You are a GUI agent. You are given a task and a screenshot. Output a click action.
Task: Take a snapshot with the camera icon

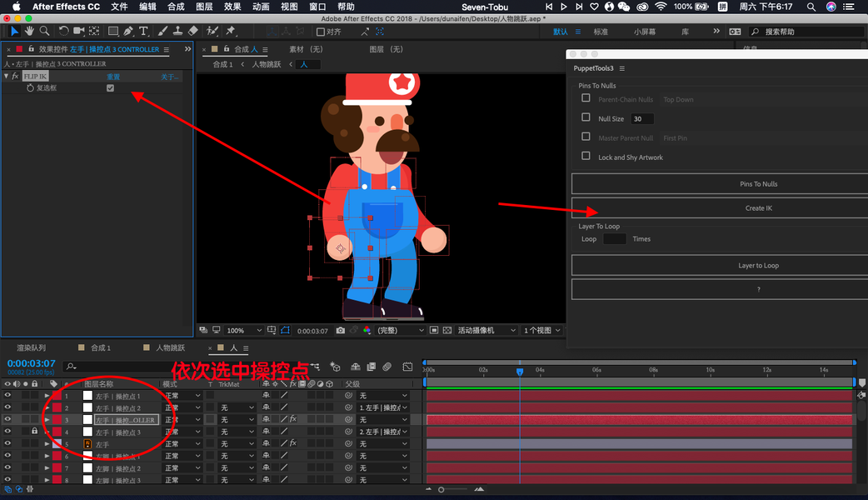pos(341,331)
